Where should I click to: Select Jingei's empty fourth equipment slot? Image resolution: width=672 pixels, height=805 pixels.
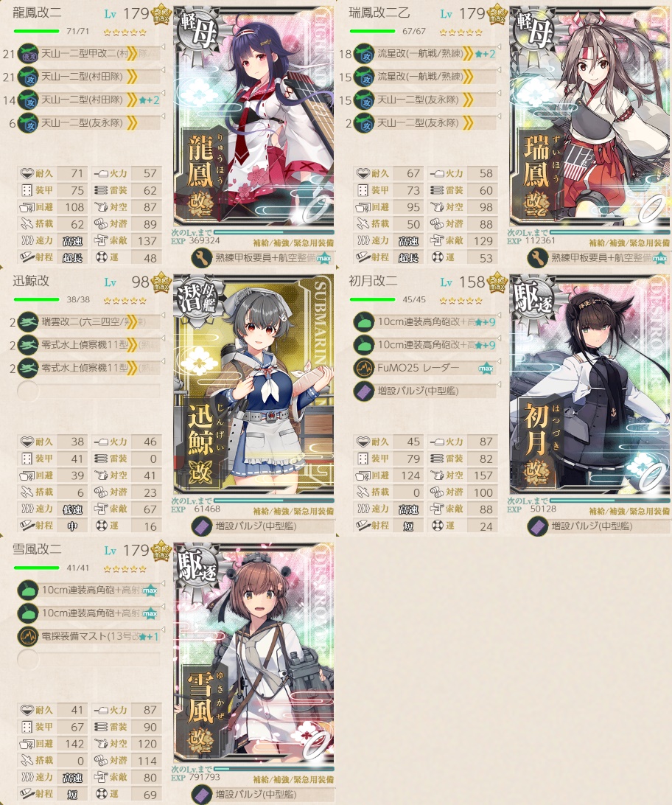coord(28,391)
